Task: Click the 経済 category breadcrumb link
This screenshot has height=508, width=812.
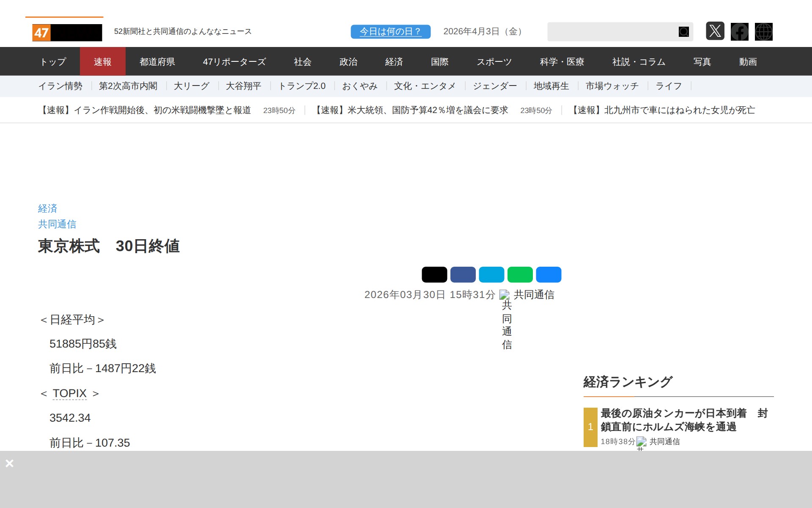Action: (x=47, y=208)
